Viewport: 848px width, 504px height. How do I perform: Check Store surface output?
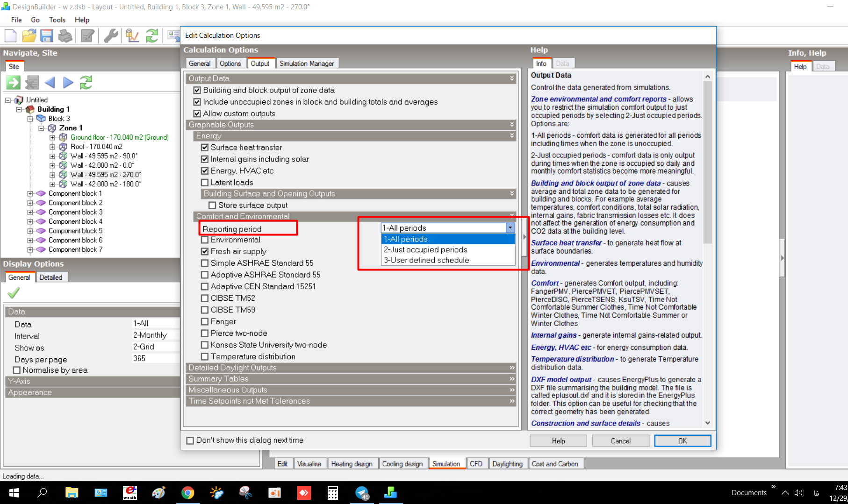pyautogui.click(x=212, y=206)
